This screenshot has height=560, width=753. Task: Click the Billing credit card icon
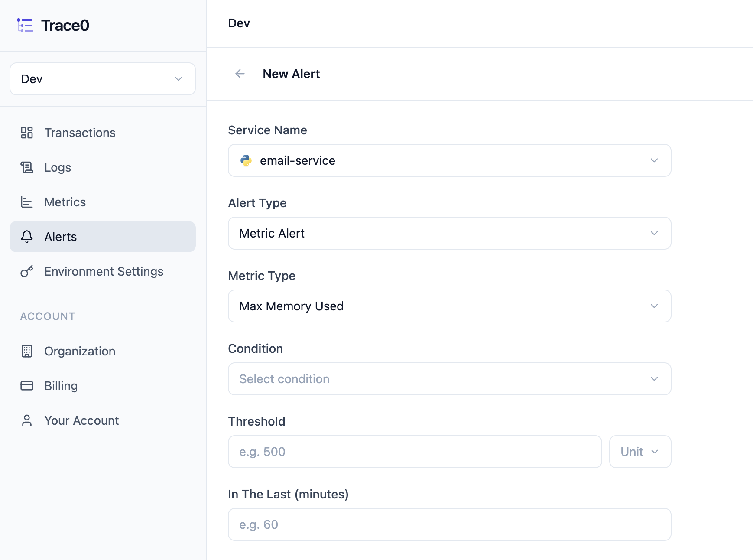(x=27, y=386)
